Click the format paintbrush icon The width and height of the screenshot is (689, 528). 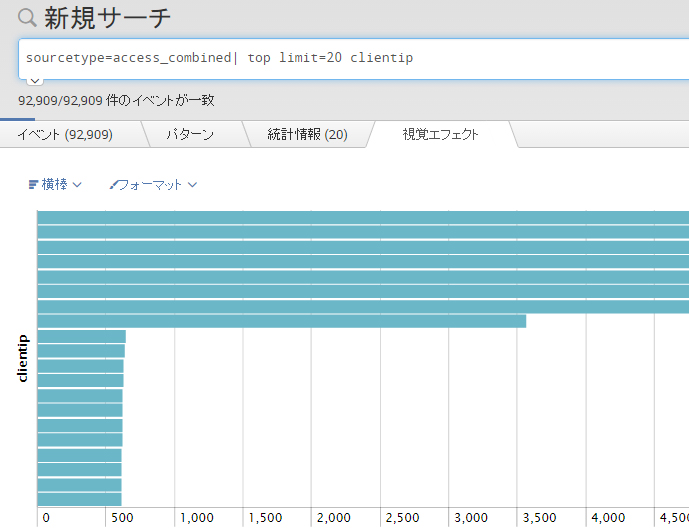click(x=114, y=185)
